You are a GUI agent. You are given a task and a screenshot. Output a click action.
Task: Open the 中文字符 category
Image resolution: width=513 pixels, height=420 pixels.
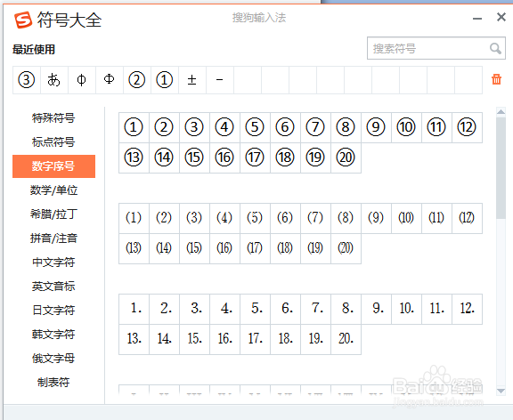click(x=53, y=262)
